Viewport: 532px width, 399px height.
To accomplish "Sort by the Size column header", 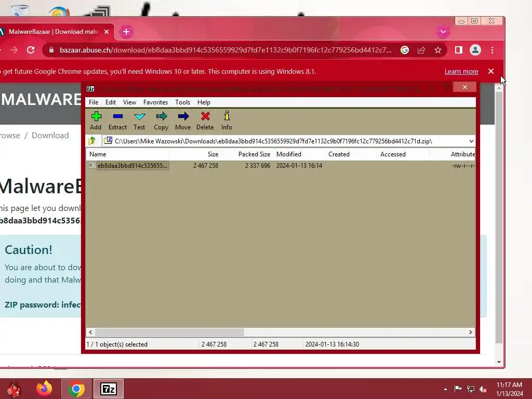I will [x=195, y=154].
